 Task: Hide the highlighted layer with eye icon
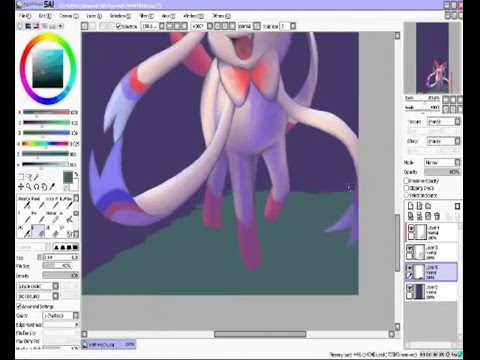point(410,268)
